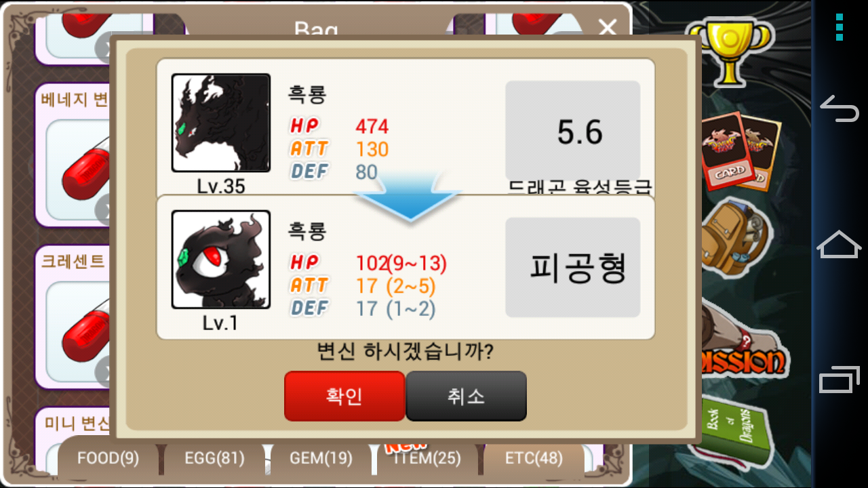Switch to the ITEM(25) tab

click(427, 458)
